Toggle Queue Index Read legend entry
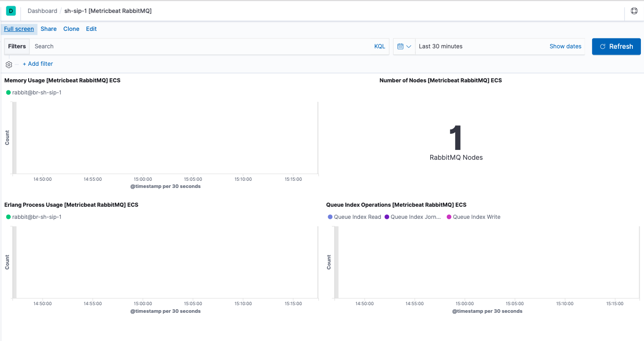The width and height of the screenshot is (644, 341). (x=355, y=217)
